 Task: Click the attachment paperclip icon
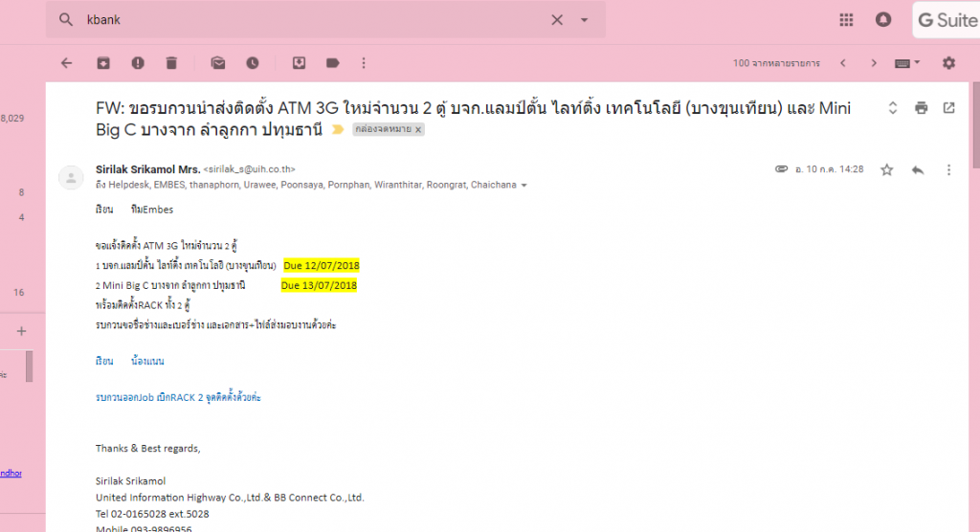tap(781, 169)
